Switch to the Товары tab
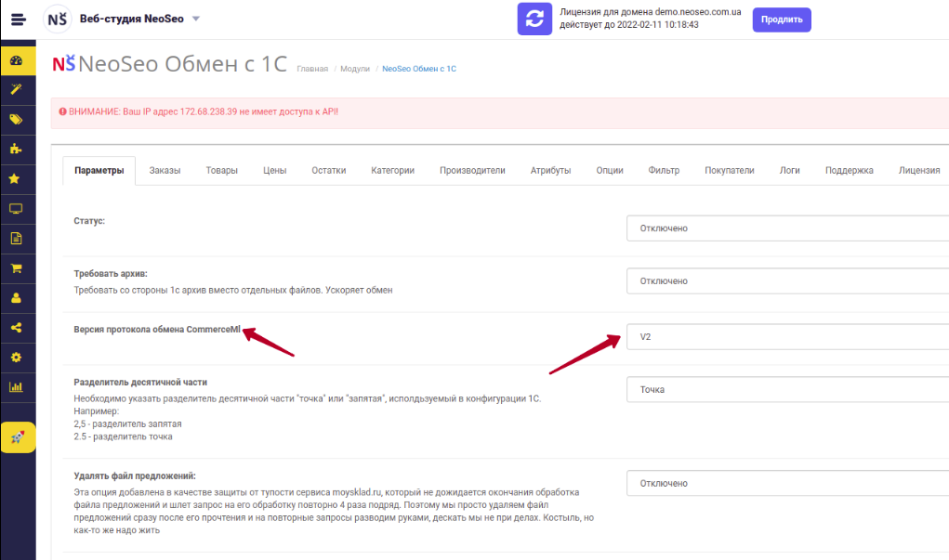The image size is (949, 560). click(221, 171)
